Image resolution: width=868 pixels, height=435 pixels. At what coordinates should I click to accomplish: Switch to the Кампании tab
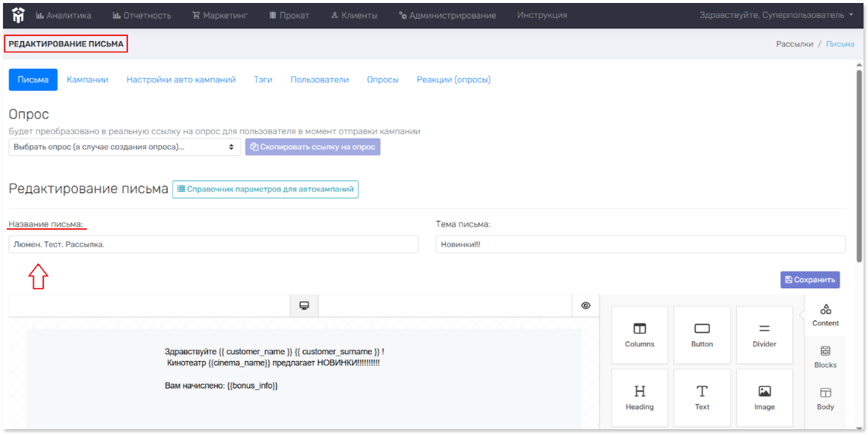click(x=88, y=79)
